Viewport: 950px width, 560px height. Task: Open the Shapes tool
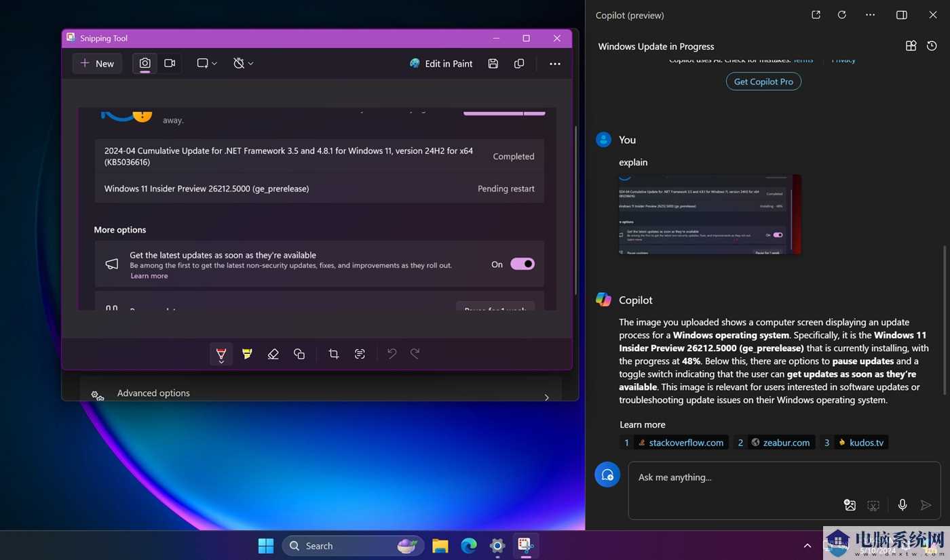(x=299, y=354)
